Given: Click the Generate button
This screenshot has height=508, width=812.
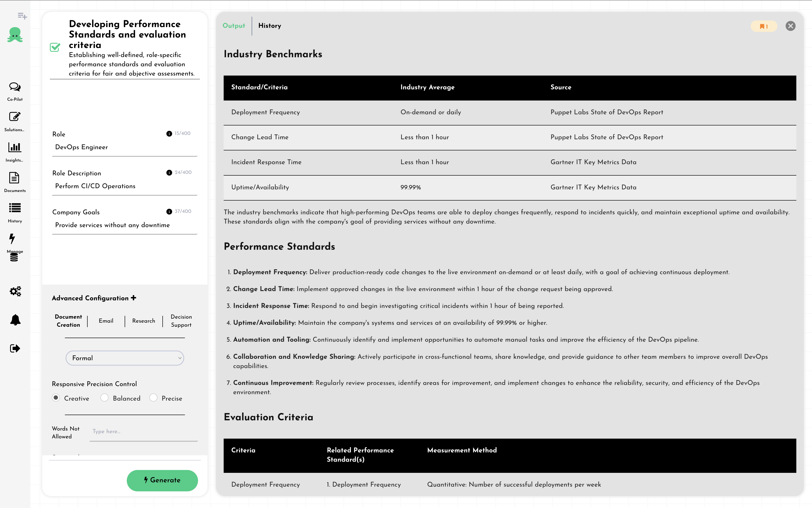Looking at the screenshot, I should pyautogui.click(x=162, y=480).
